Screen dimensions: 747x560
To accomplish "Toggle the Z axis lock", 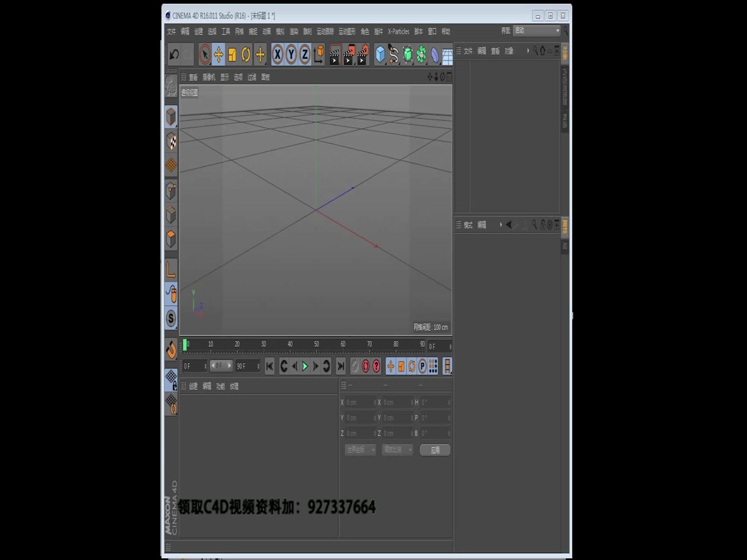I will (304, 54).
